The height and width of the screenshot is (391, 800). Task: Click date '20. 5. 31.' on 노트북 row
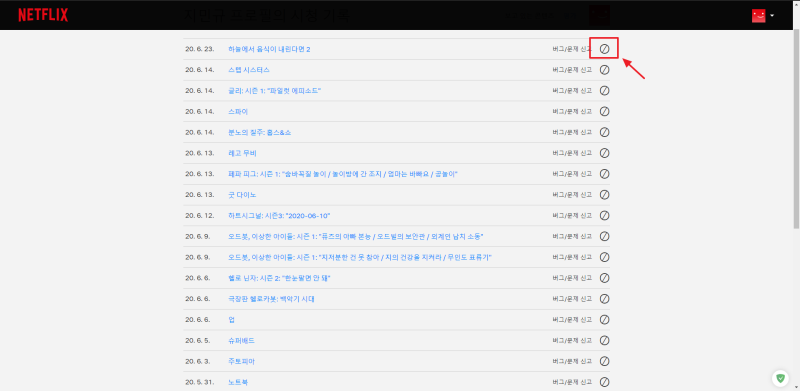[199, 382]
